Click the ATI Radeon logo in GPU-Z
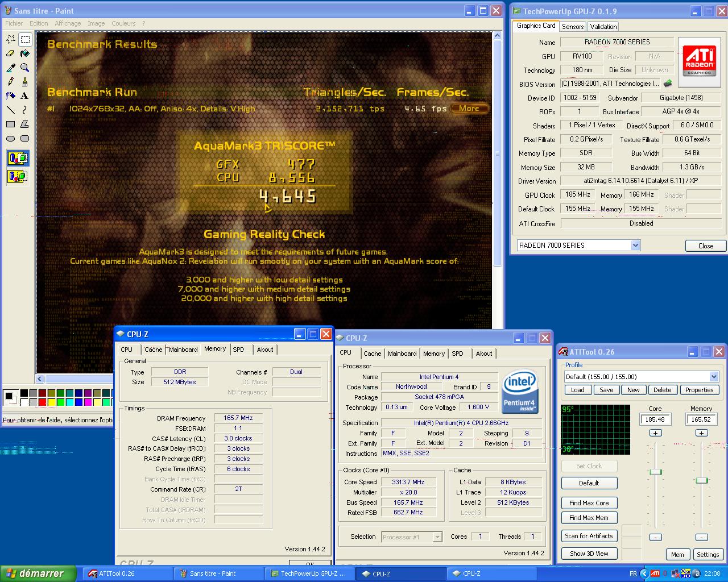The height and width of the screenshot is (582, 728). pos(700,61)
